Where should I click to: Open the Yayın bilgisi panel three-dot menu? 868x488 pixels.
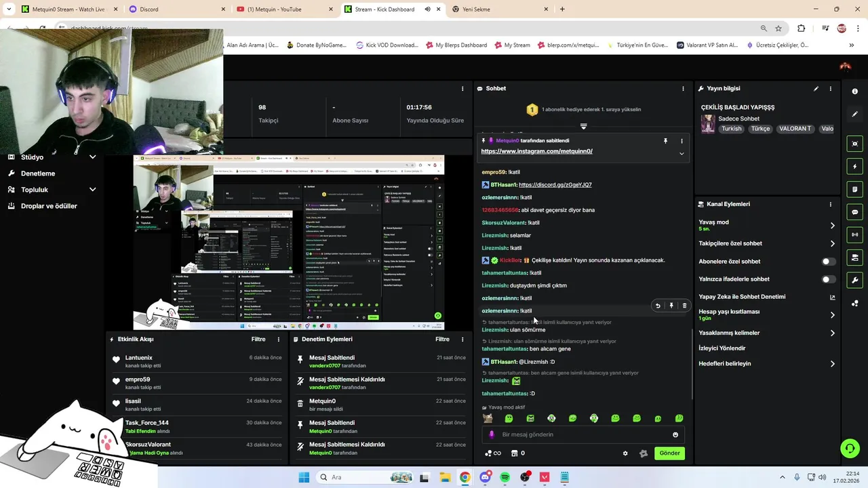tap(830, 89)
